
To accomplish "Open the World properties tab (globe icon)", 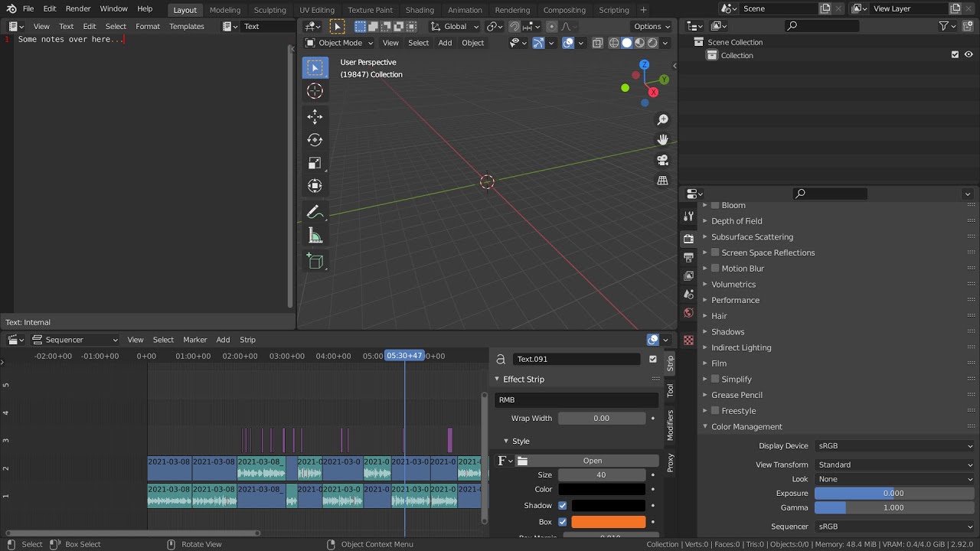I will 688,313.
